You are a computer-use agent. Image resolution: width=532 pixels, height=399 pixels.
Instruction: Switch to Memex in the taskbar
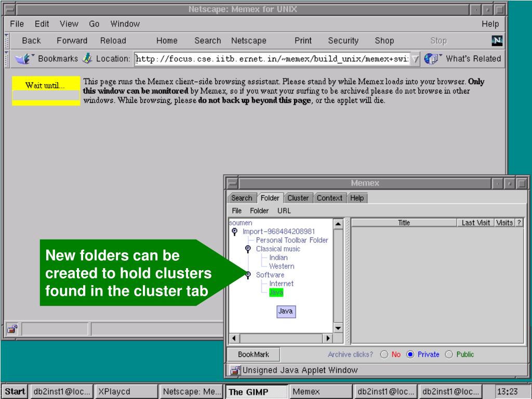click(x=321, y=392)
